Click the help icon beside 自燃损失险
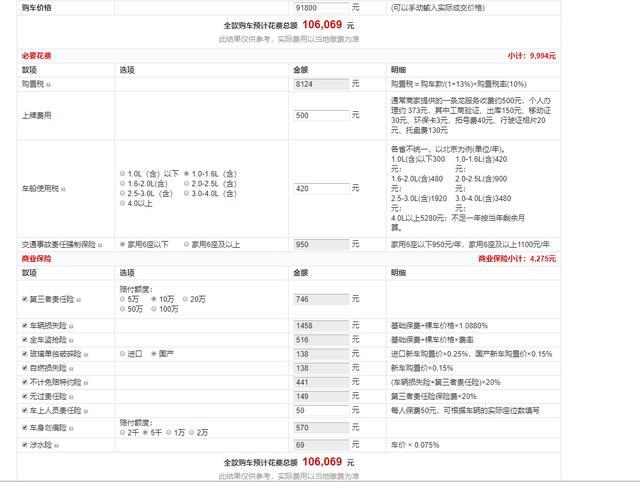The height and width of the screenshot is (482, 640). pyautogui.click(x=71, y=369)
